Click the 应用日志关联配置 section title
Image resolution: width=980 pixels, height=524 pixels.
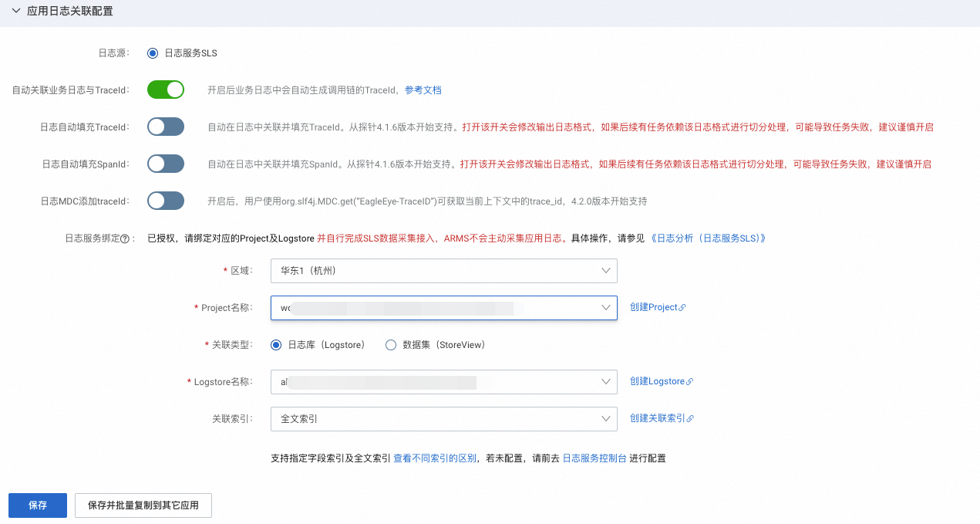tap(70, 12)
